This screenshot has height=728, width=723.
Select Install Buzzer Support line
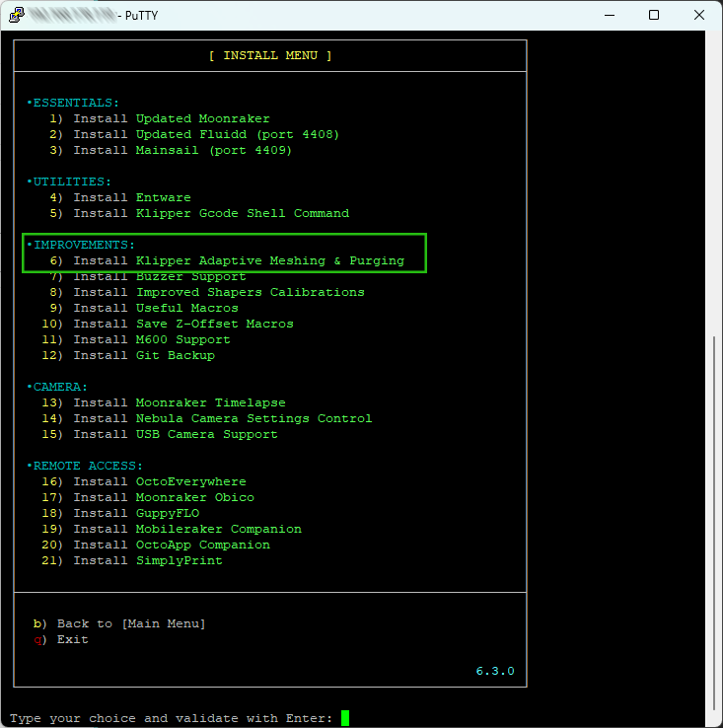tap(148, 276)
